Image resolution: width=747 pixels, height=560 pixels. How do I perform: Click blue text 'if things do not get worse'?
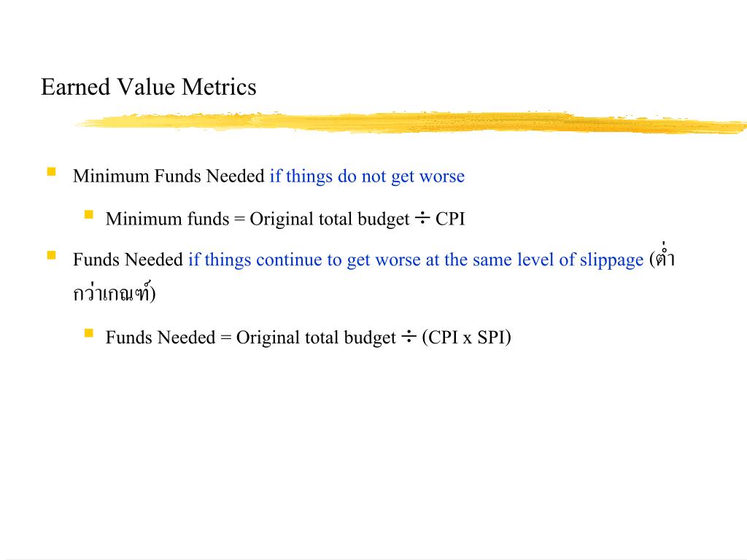click(367, 176)
